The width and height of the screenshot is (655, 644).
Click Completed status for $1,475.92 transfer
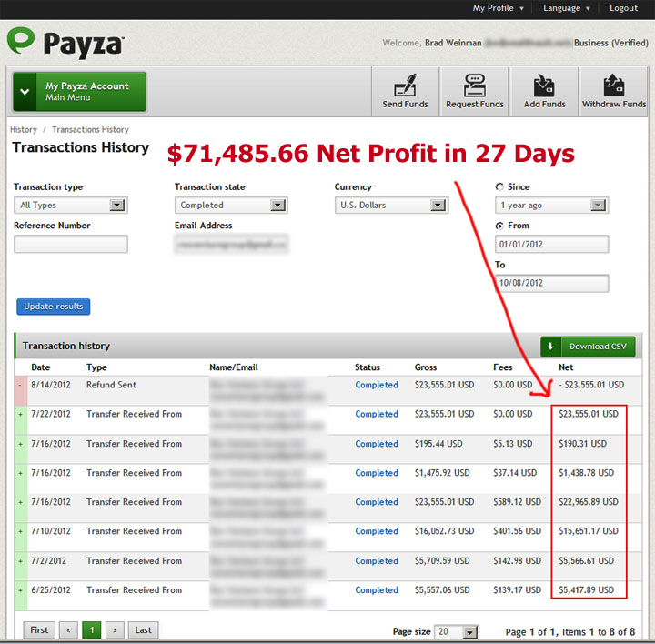click(x=377, y=473)
